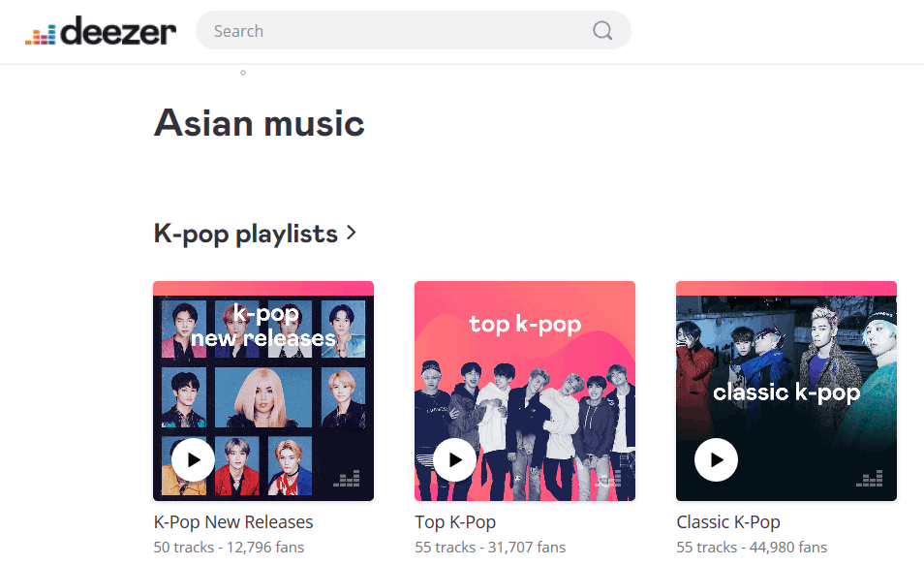Play the K-Pop New Releases playlist

[194, 459]
